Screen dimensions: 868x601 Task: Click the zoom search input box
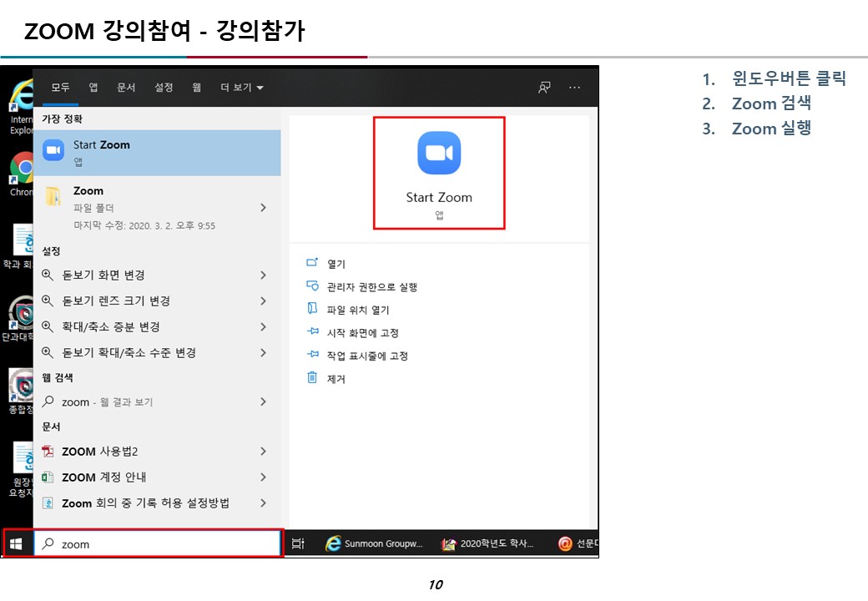pyautogui.click(x=159, y=544)
